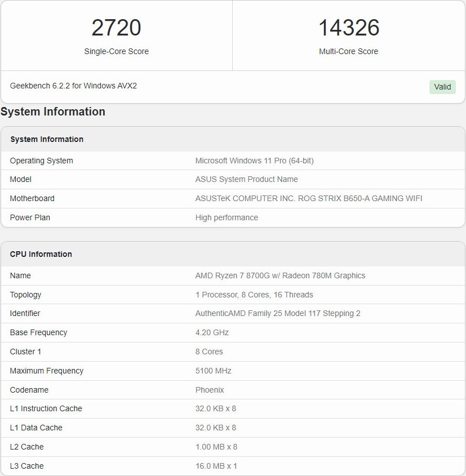Click the 1 Processor, 8 Cores, 16 Threads value
466x476 pixels.
(x=254, y=295)
